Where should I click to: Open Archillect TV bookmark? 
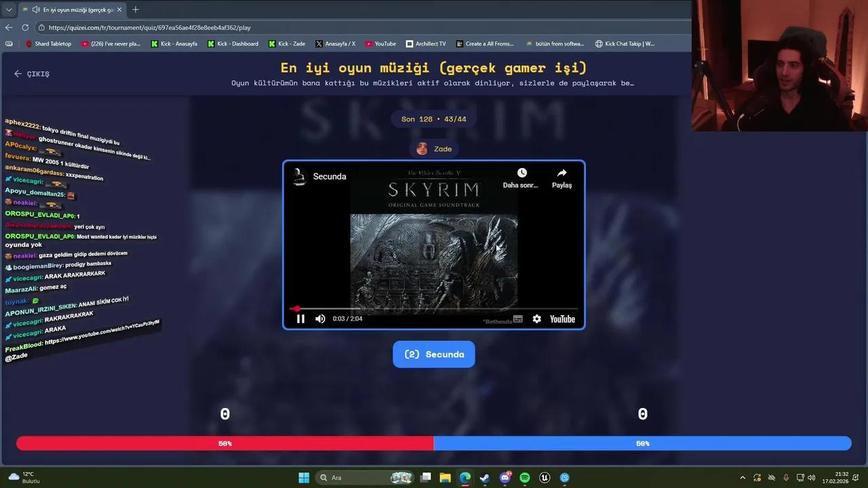click(x=426, y=44)
